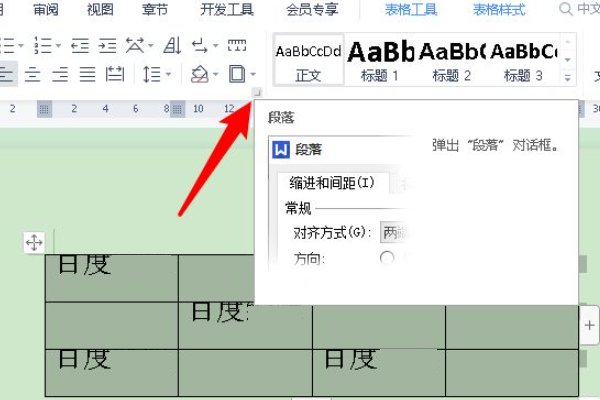Switch to 表格工具 tab

(x=411, y=10)
